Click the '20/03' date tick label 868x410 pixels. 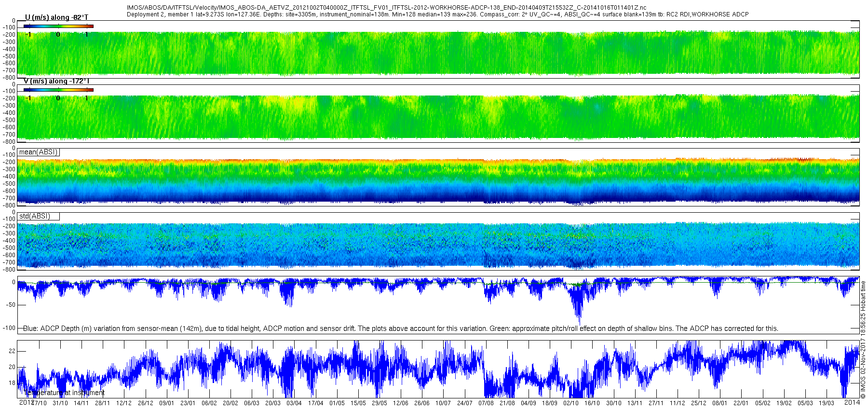pos(273,403)
